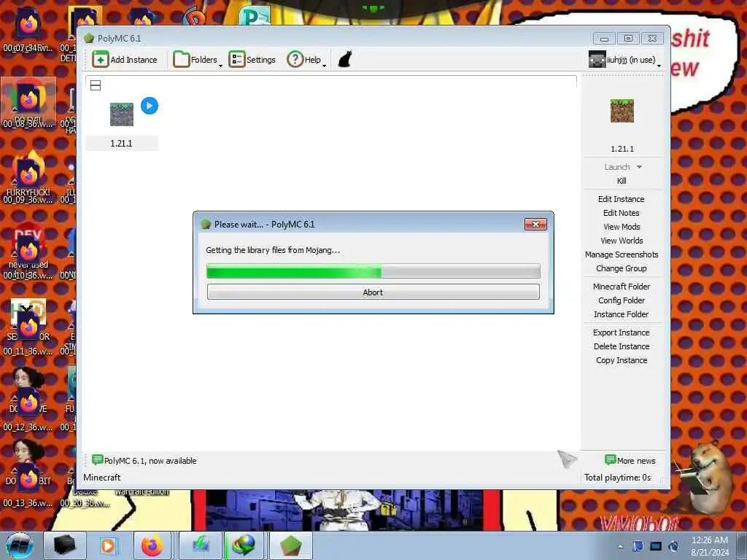
Task: Select the 1.21.1 instance stone icon
Action: 122,114
